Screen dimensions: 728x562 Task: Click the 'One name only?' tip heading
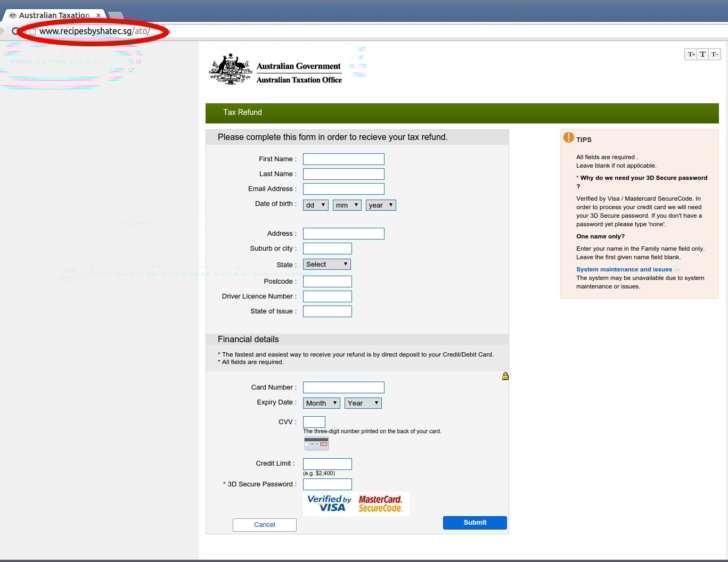point(600,236)
